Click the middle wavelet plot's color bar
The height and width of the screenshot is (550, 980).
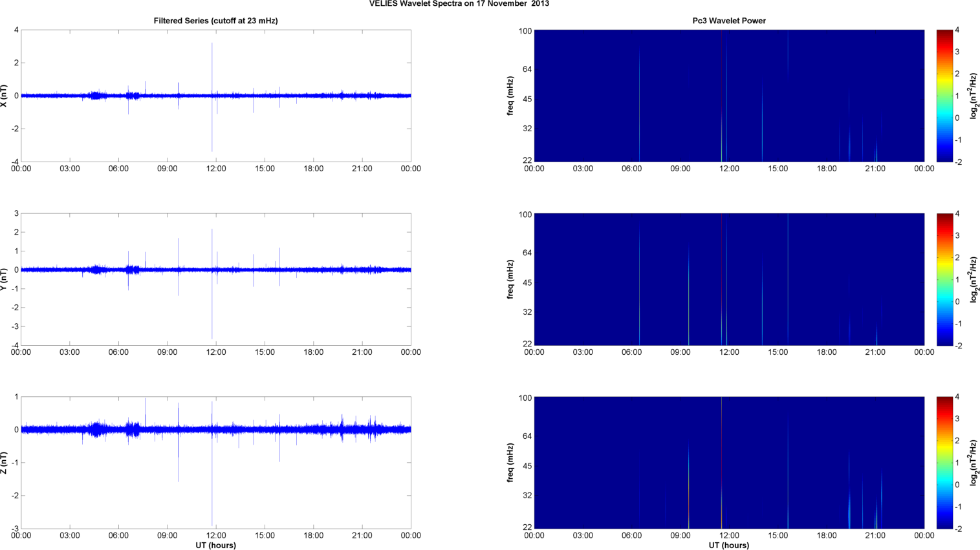pos(944,279)
